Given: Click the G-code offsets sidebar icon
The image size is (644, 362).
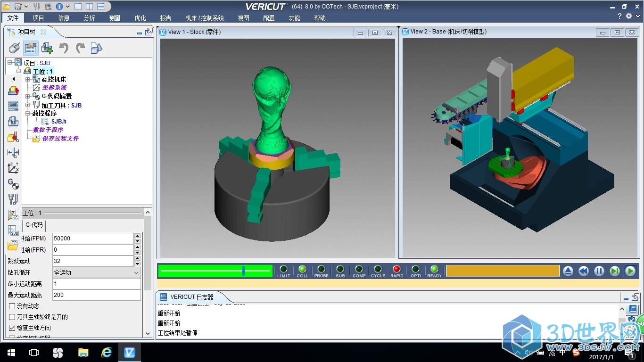Looking at the screenshot, I should pos(13,183).
